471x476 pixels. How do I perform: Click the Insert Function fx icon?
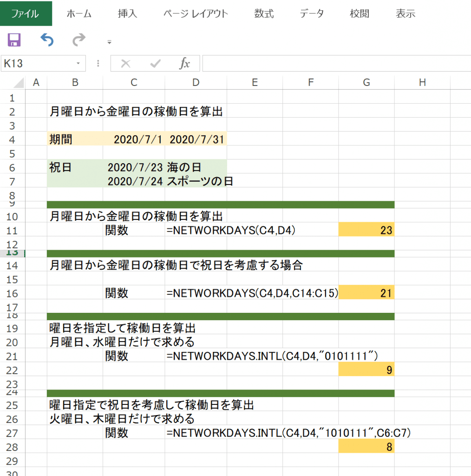(185, 64)
